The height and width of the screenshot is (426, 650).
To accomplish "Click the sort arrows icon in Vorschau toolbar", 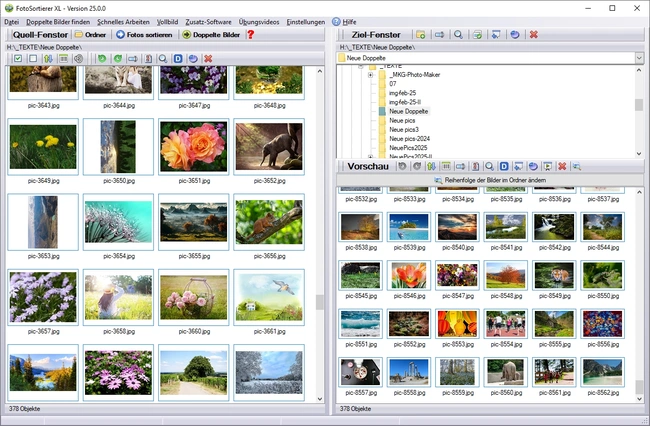I will pos(431,166).
